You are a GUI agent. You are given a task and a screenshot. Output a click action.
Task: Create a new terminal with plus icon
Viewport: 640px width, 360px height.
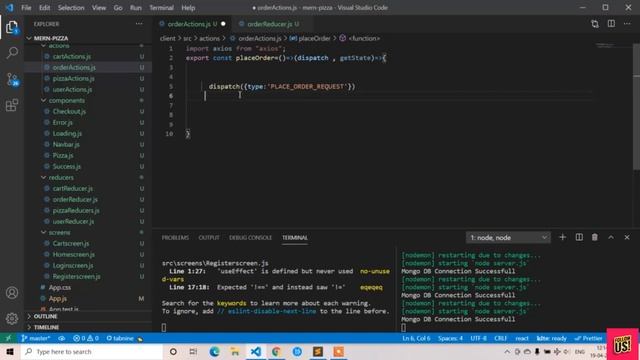click(562, 237)
